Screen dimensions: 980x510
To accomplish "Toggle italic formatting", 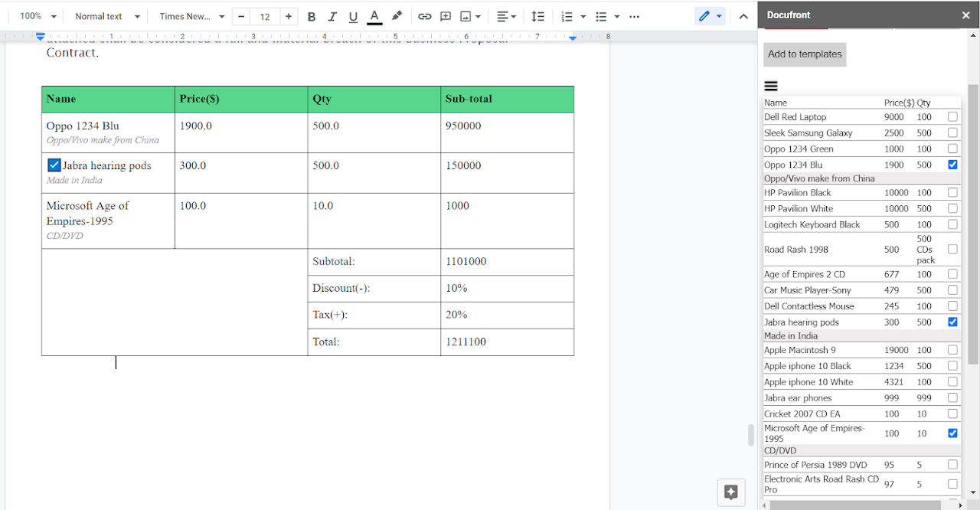I will click(332, 16).
